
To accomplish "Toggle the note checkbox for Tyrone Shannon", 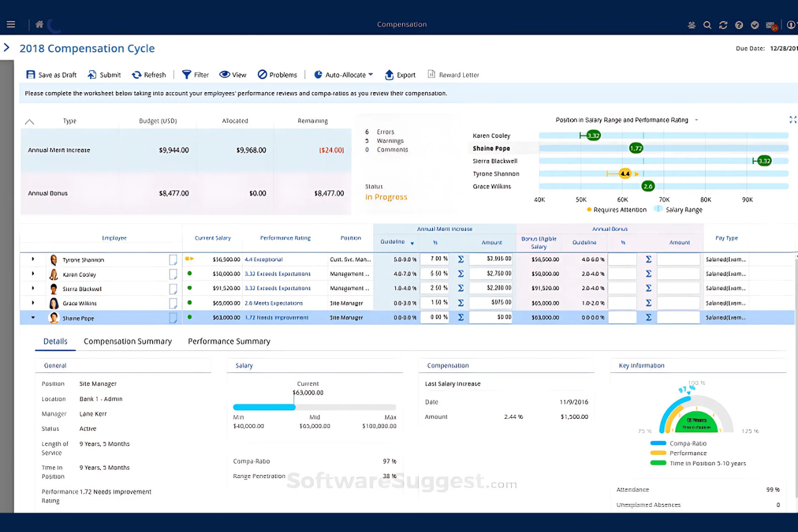I will click(173, 260).
